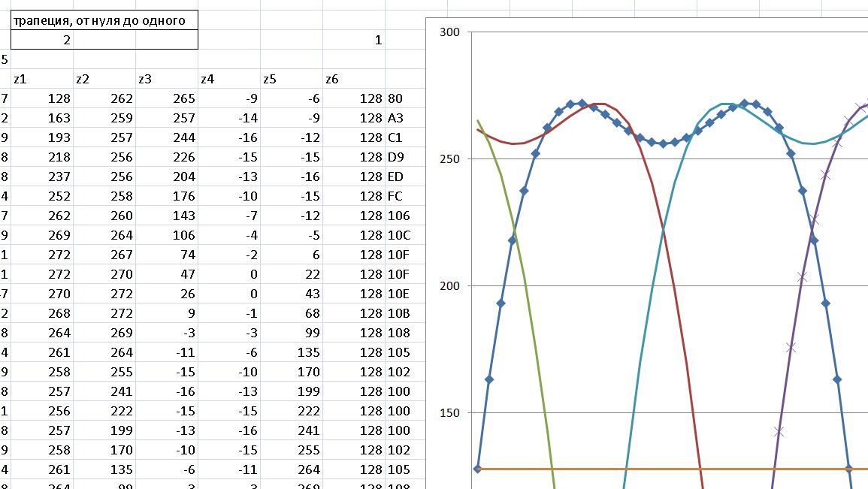Select the lone cell containing 1 above z6
868x489 pixels.
coord(354,40)
